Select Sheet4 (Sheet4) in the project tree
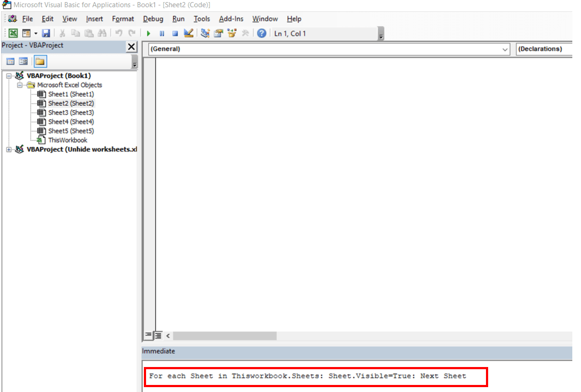581x392 pixels. pyautogui.click(x=71, y=122)
